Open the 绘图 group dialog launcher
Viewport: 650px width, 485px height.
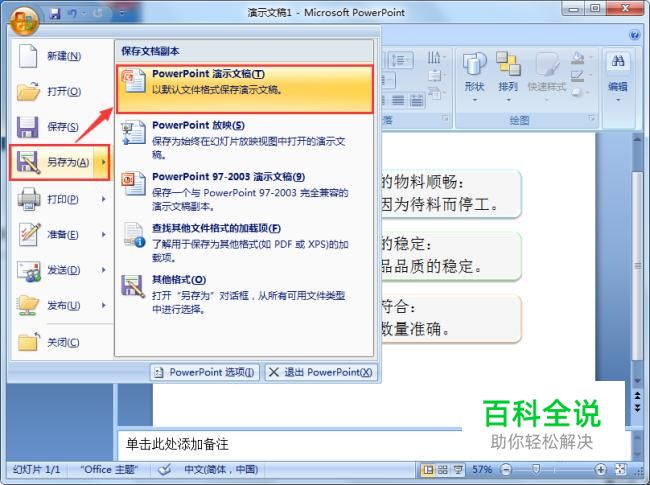pyautogui.click(x=591, y=118)
